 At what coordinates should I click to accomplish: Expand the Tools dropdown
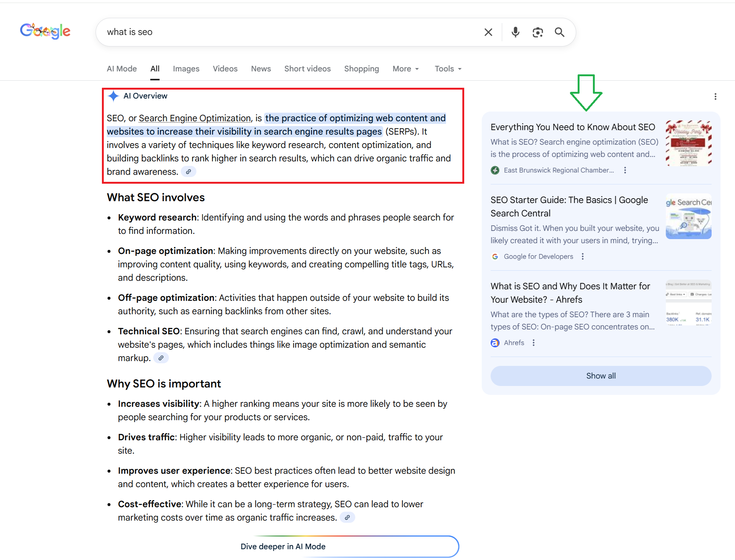point(448,69)
